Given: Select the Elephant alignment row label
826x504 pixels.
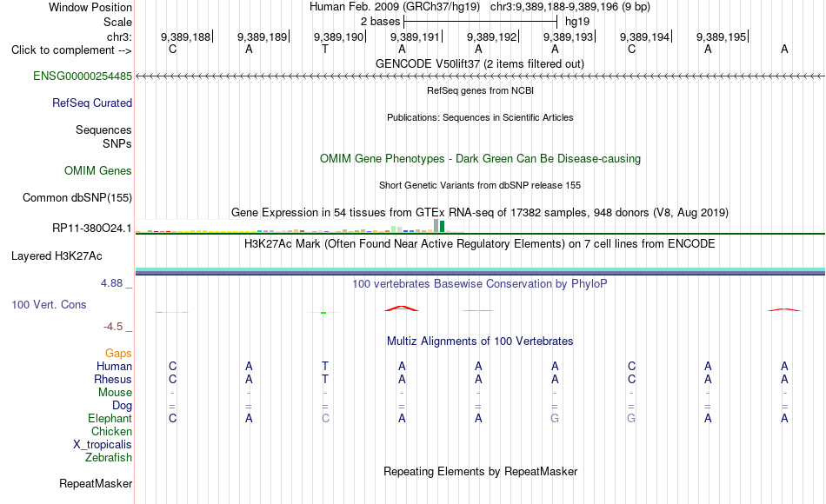Looking at the screenshot, I should tap(110, 418).
